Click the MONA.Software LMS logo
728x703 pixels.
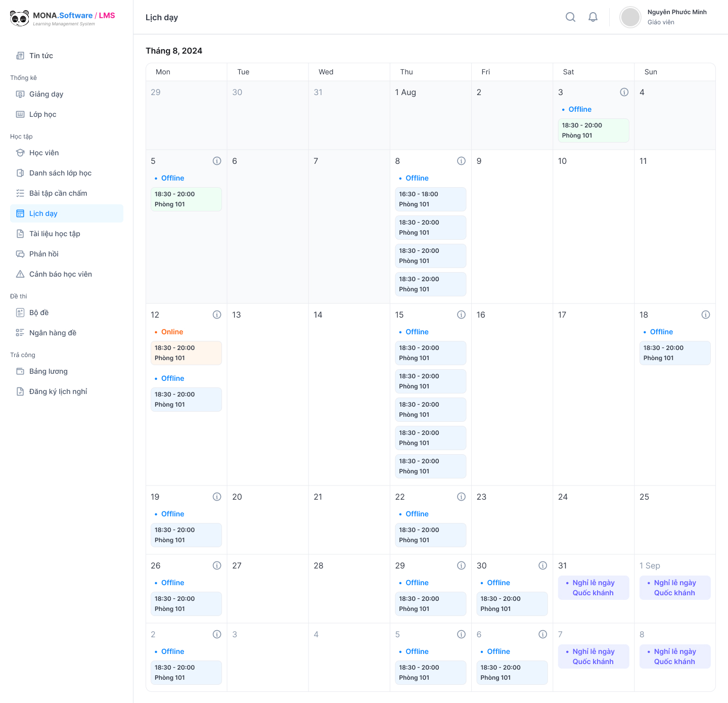[63, 18]
